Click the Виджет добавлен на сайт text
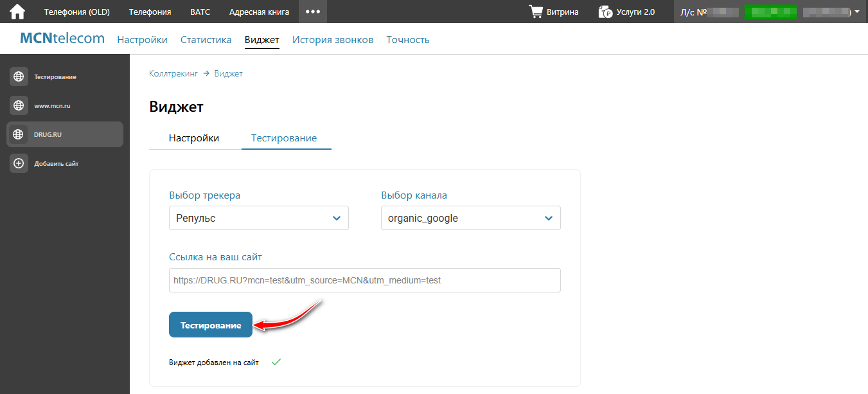The image size is (868, 394). [x=214, y=363]
